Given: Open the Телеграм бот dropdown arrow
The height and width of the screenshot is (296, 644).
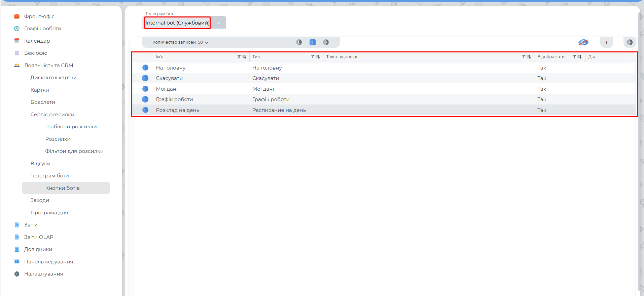Looking at the screenshot, I should click(x=218, y=23).
